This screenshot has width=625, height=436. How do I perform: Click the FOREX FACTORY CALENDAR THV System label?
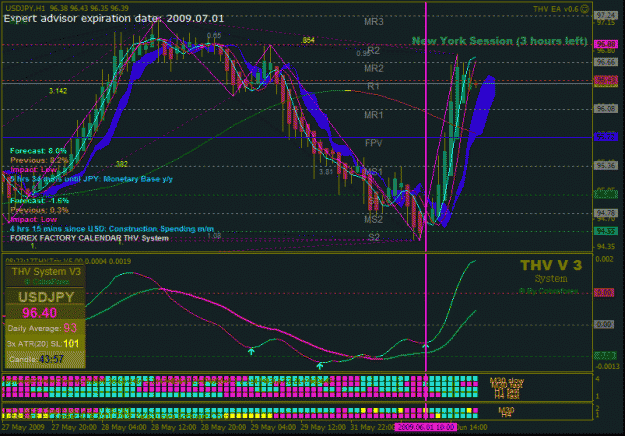point(89,238)
